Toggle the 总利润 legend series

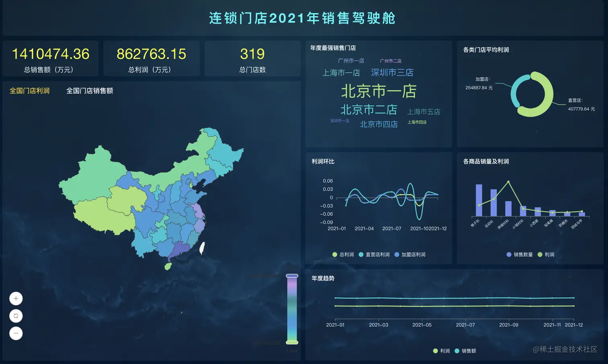[343, 254]
